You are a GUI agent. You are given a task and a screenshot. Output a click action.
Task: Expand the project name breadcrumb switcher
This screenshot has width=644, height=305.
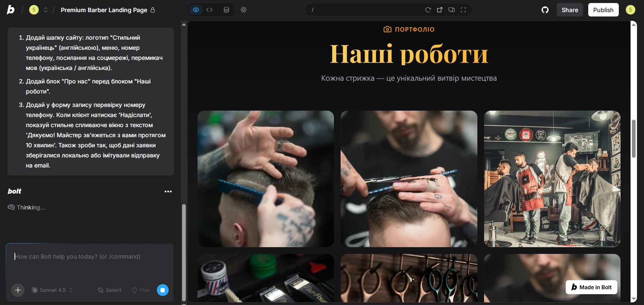point(46,10)
